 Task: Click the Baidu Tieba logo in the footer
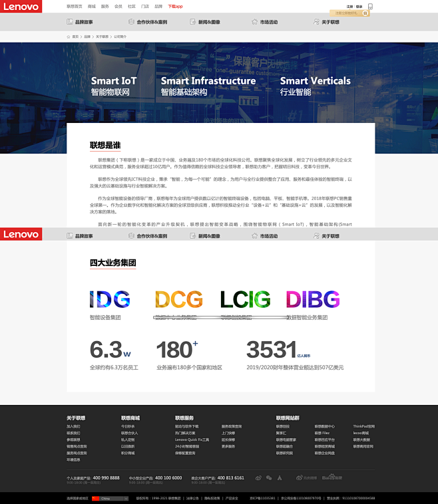point(331,477)
